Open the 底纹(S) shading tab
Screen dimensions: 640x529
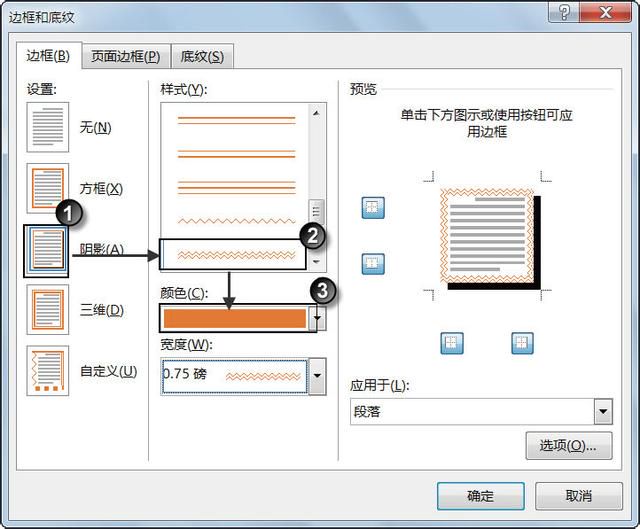click(x=202, y=56)
